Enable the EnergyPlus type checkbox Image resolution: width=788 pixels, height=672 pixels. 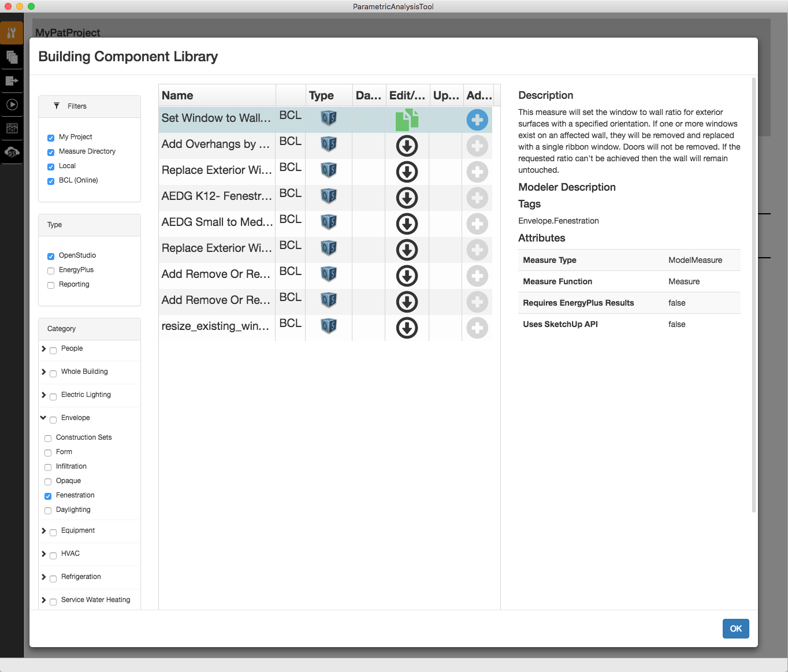click(x=51, y=270)
